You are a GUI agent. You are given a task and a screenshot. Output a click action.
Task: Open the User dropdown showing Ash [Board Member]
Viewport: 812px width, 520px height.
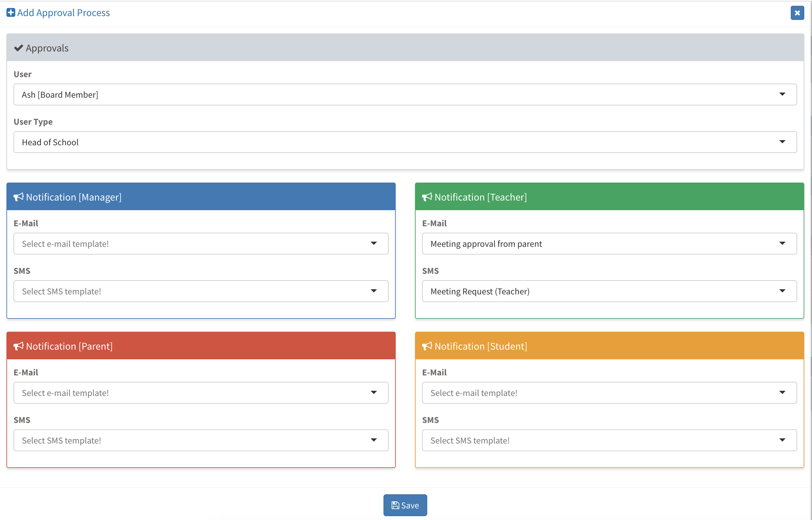click(405, 94)
